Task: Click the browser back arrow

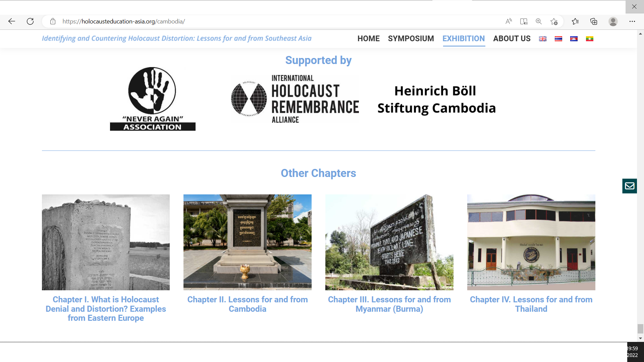Action: point(12,21)
